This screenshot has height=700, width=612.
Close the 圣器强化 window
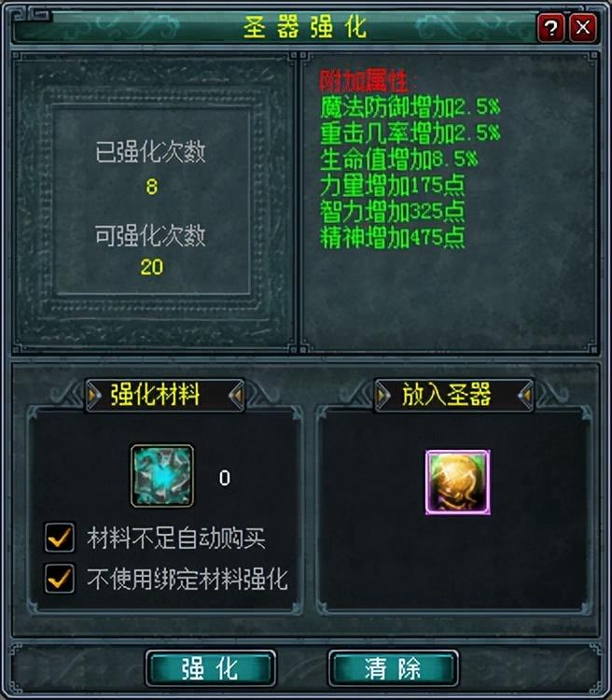[x=583, y=28]
